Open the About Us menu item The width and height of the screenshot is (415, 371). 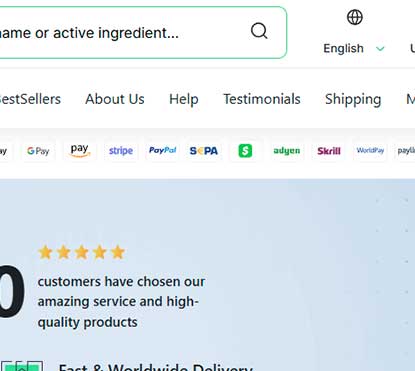pos(115,99)
